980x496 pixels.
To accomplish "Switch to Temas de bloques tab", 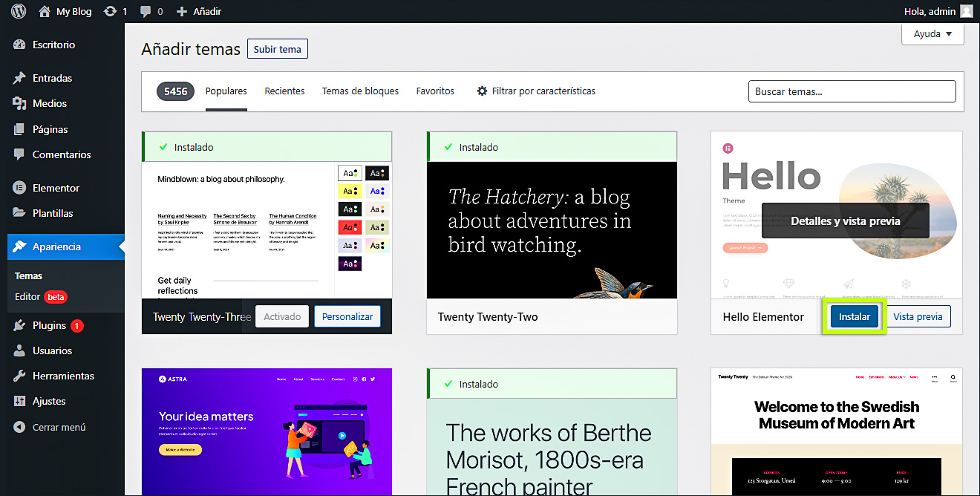I will coord(360,91).
